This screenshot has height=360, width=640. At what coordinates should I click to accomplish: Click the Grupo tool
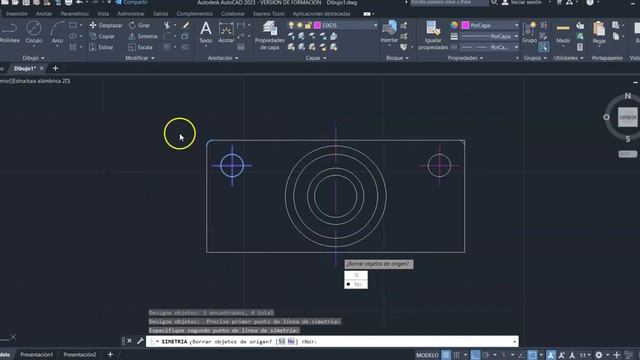coord(529,33)
